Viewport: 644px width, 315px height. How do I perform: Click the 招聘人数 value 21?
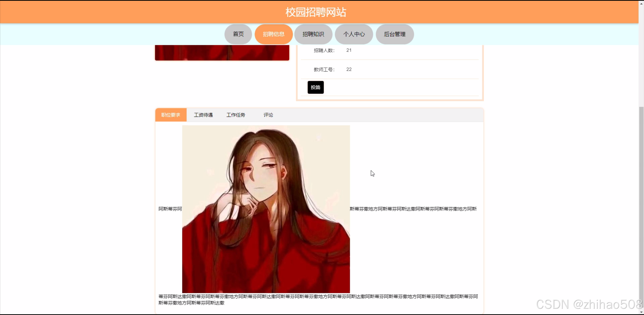point(349,50)
